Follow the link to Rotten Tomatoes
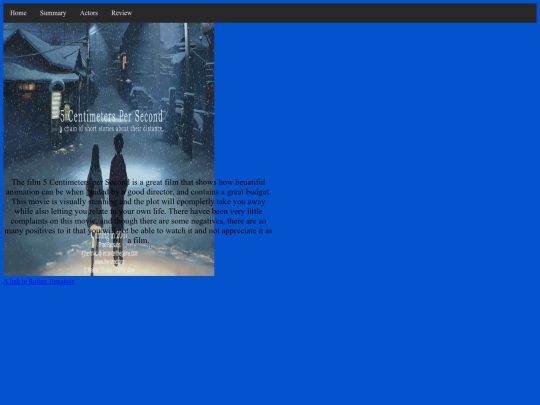 39,281
